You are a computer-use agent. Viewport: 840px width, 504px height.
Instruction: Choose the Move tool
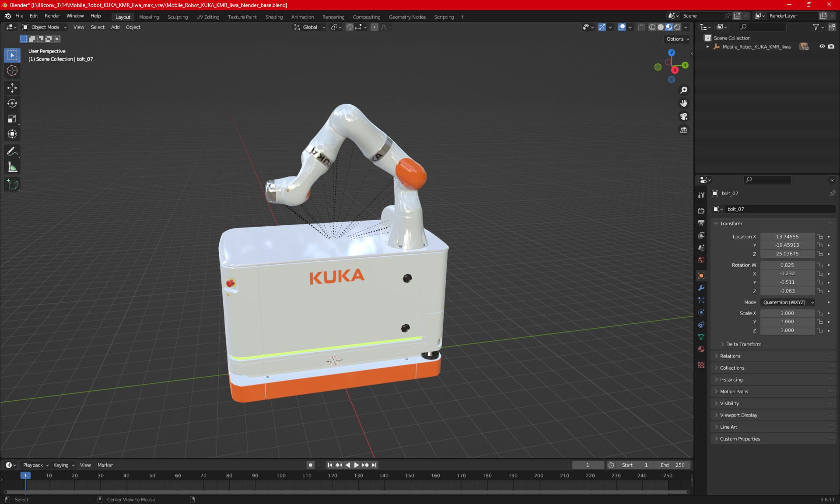click(x=12, y=88)
